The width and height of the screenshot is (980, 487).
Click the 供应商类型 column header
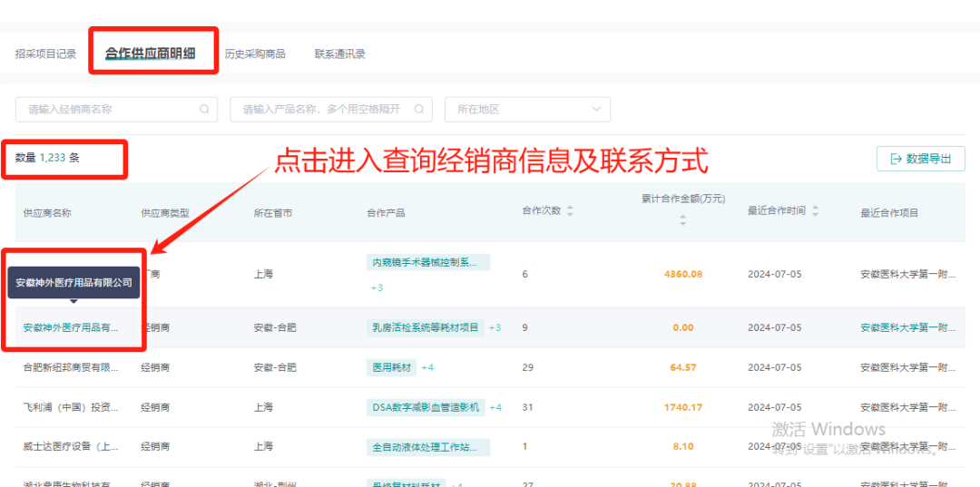tap(165, 213)
